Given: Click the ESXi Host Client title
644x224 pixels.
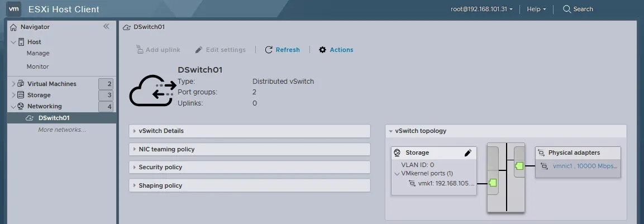Looking at the screenshot, I should tap(64, 9).
